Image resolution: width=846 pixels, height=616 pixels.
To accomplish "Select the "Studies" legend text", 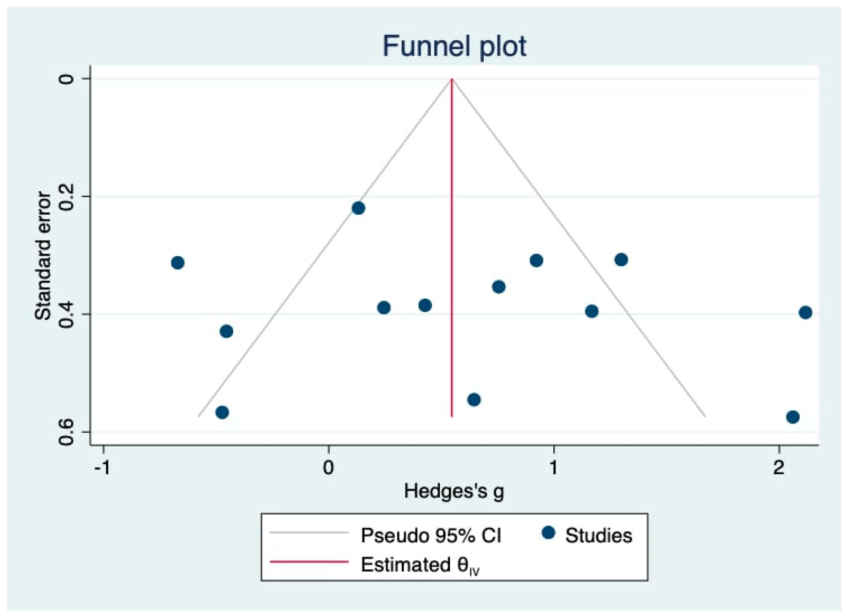I will 599,536.
